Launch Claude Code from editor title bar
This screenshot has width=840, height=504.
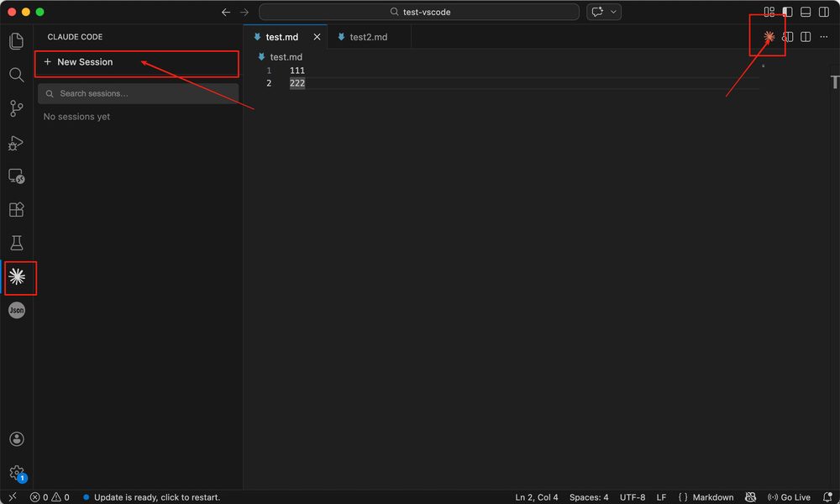[x=768, y=37]
